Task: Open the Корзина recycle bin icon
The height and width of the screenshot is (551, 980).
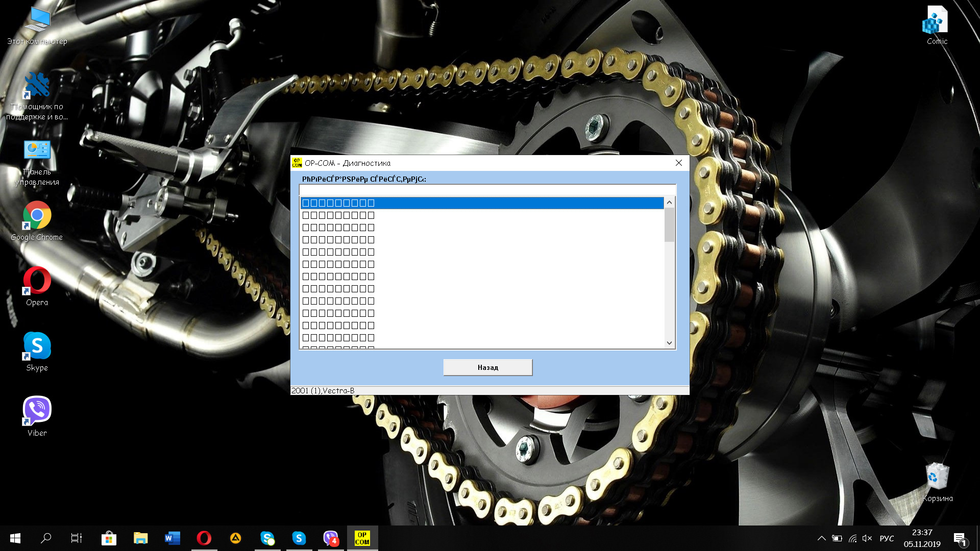Action: pos(937,477)
